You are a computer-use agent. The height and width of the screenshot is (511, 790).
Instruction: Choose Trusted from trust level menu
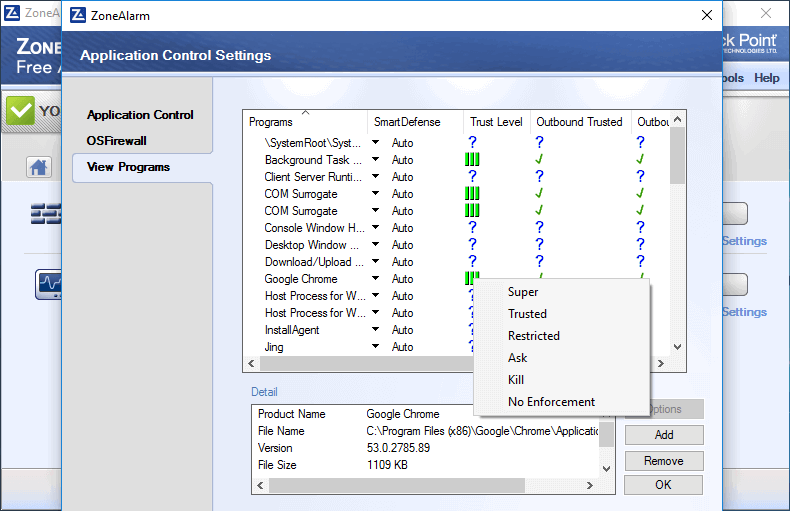(x=562, y=314)
